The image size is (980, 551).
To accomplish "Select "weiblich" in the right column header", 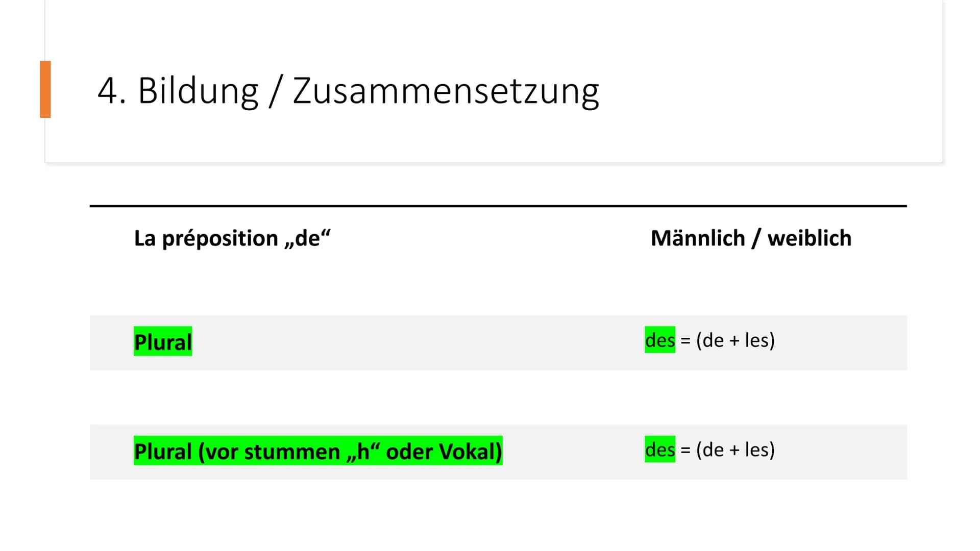I will point(810,238).
